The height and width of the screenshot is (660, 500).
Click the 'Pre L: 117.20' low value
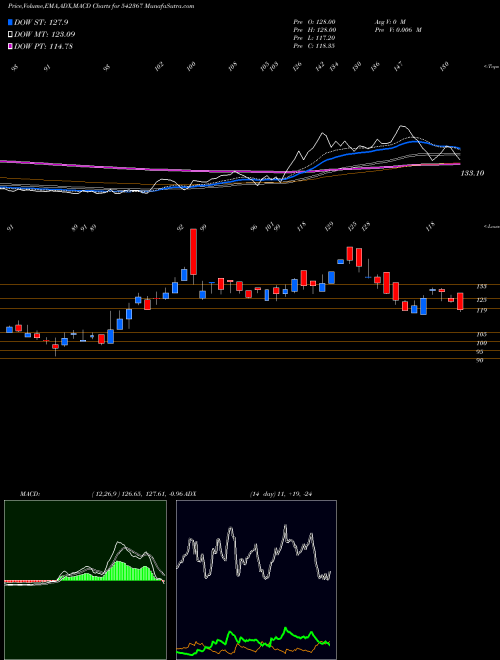314,37
